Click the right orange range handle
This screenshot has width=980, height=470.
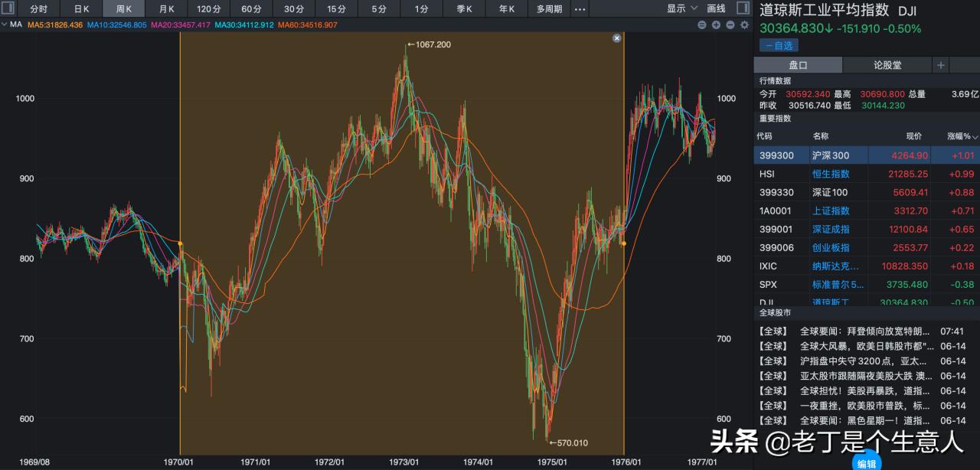point(624,243)
